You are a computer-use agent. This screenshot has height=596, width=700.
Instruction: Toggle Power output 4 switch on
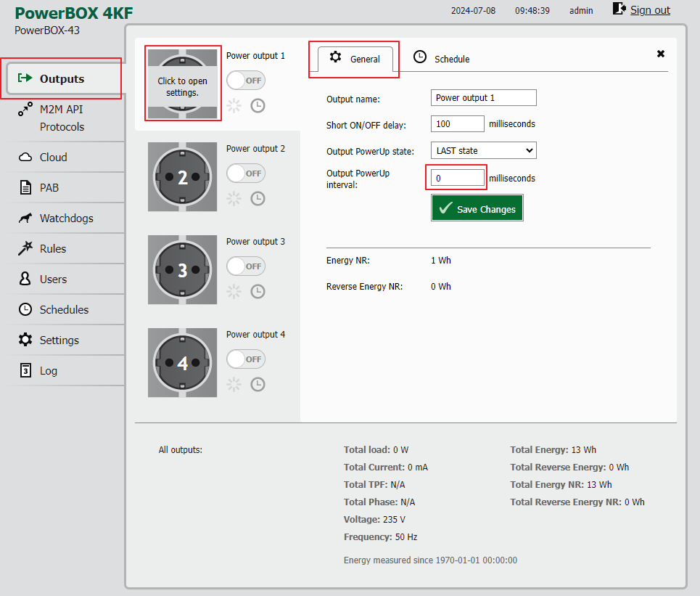(x=246, y=359)
